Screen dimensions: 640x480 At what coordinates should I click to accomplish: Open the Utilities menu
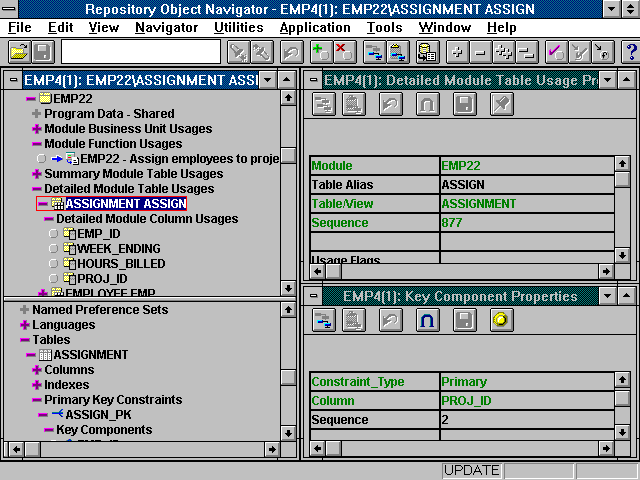point(239,27)
